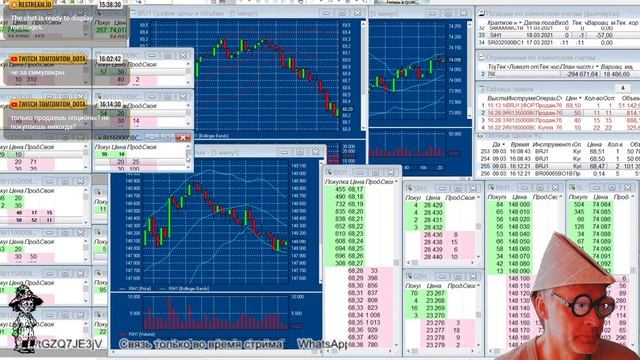Click the BRJ1 price chart window icon
This screenshot has width=640, height=360.
coord(133,13)
